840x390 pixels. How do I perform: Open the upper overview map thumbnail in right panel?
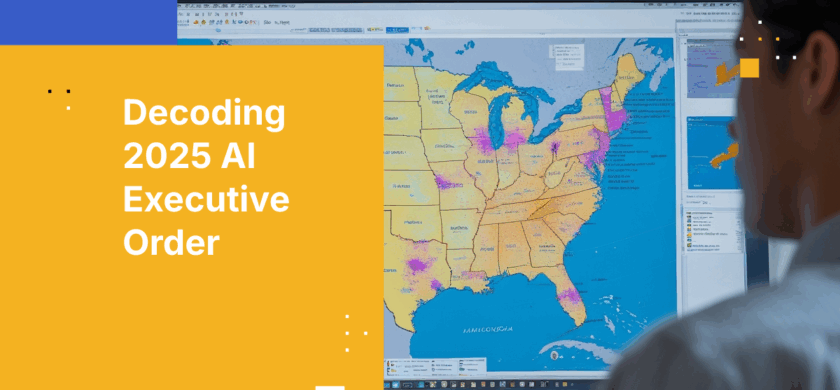point(712,70)
